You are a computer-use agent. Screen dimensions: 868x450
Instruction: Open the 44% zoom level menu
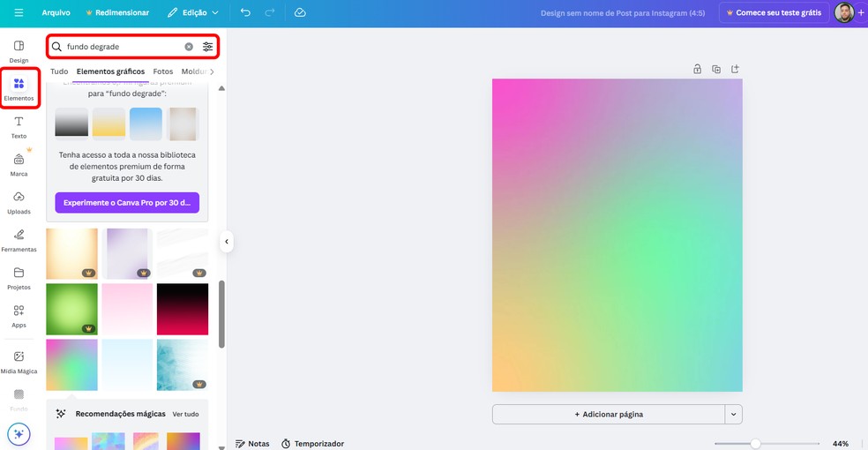[841, 443]
